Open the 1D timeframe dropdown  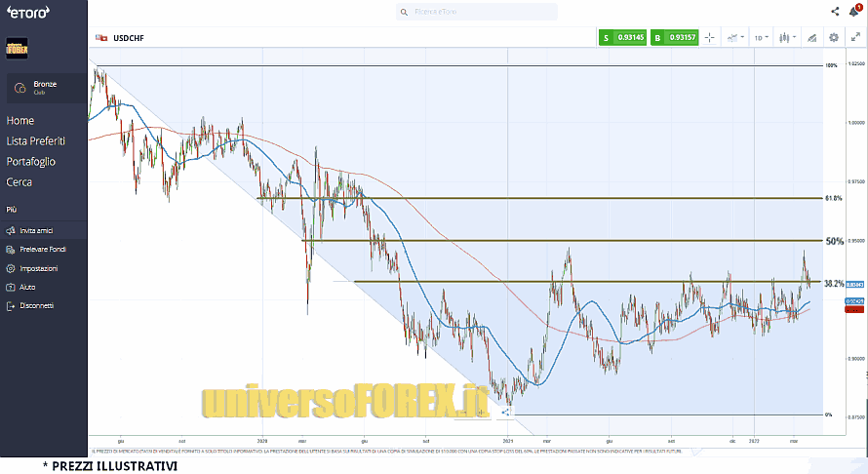pos(760,38)
